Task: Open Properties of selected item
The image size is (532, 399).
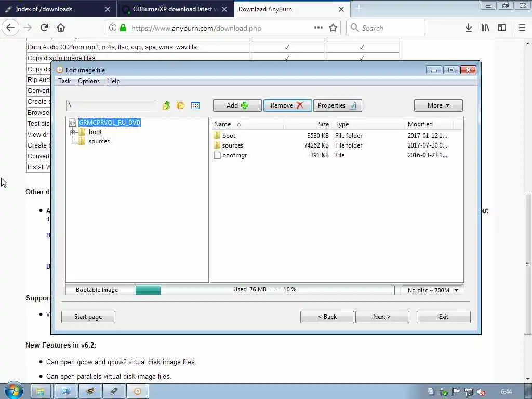Action: (337, 105)
